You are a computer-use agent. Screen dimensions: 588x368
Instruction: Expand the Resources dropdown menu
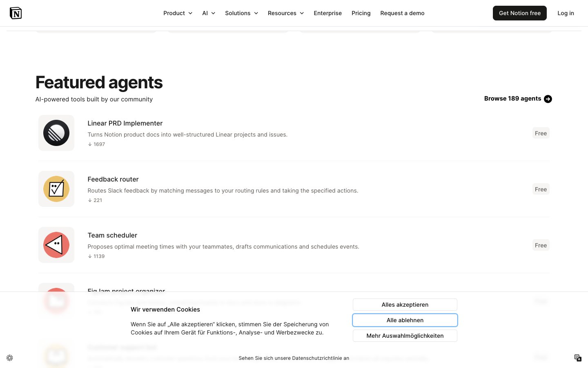[286, 13]
